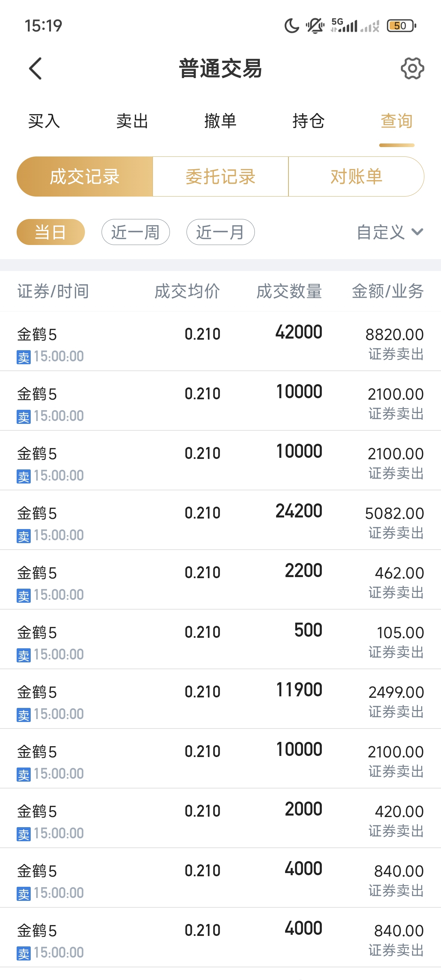Tap the moon do-not-disturb icon
The image size is (441, 980).
[291, 26]
